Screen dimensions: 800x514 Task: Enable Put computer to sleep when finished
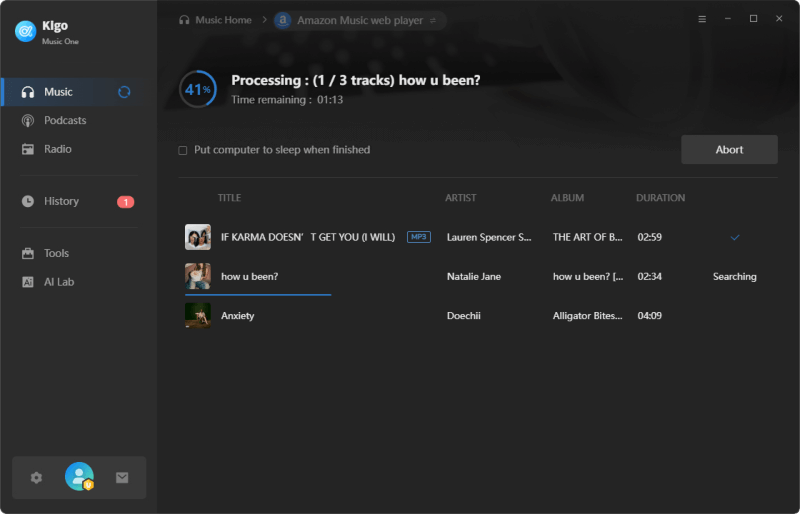[x=183, y=150]
